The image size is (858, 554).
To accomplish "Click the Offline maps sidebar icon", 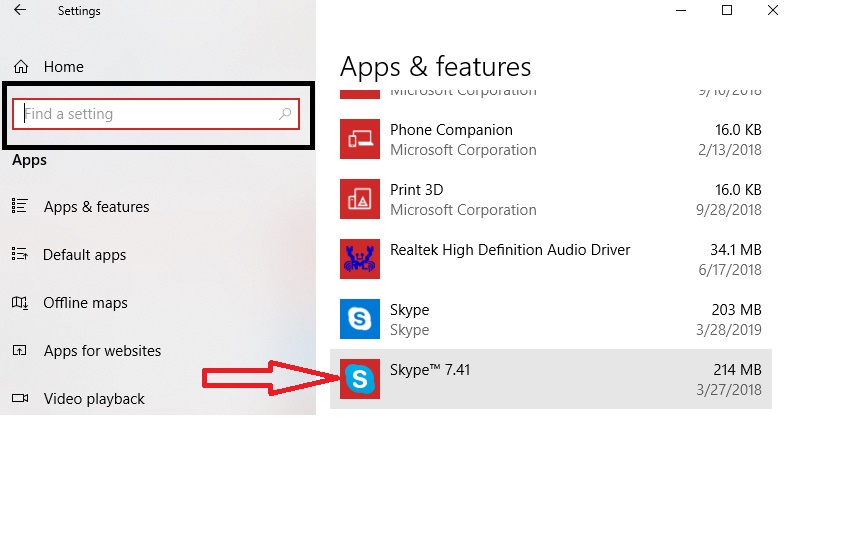I will pyautogui.click(x=19, y=303).
